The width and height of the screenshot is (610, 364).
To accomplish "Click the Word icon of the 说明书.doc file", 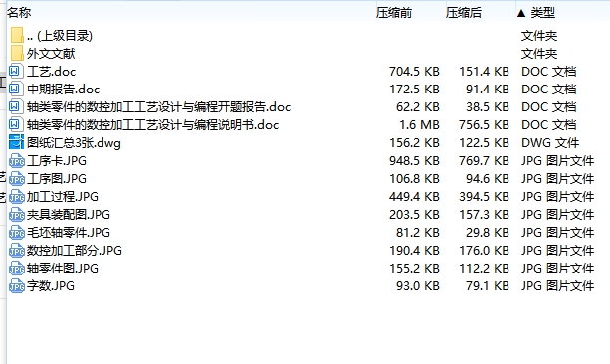I will tap(16, 125).
